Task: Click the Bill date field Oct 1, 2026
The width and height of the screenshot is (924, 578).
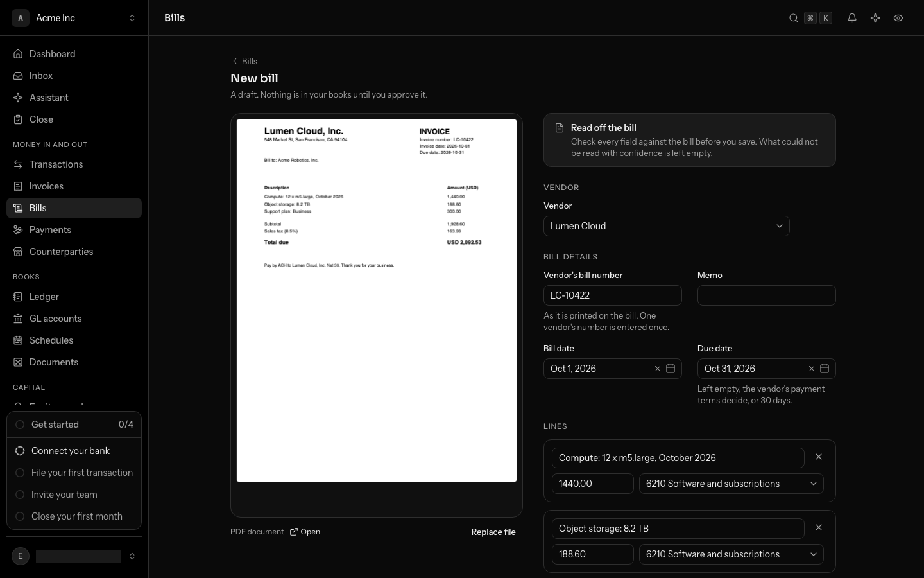Action: (x=613, y=369)
